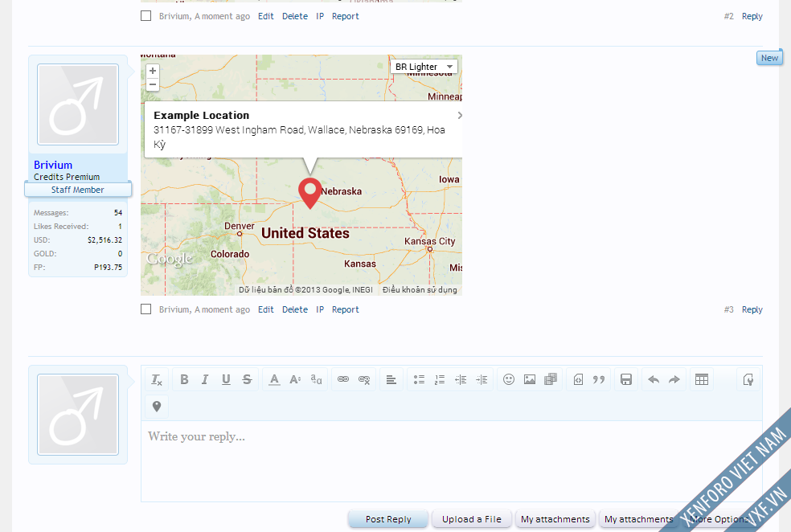The width and height of the screenshot is (791, 532).
Task: Toggle underline formatting in editor
Action: (226, 379)
